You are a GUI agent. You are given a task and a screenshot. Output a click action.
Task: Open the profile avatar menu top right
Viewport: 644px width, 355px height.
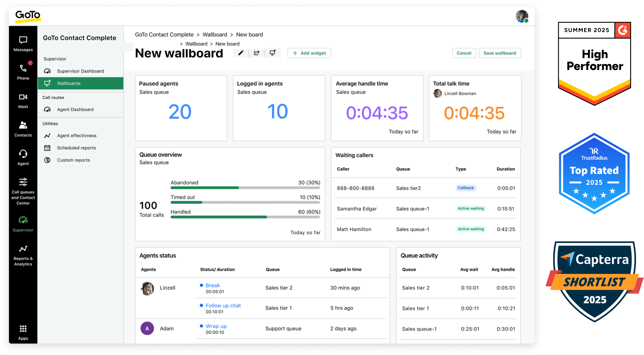[522, 16]
